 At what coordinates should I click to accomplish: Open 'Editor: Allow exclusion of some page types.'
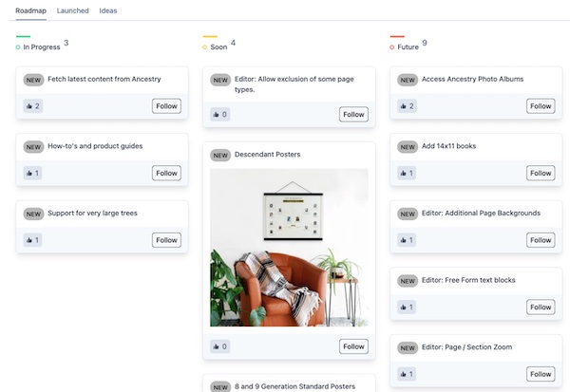tap(294, 84)
